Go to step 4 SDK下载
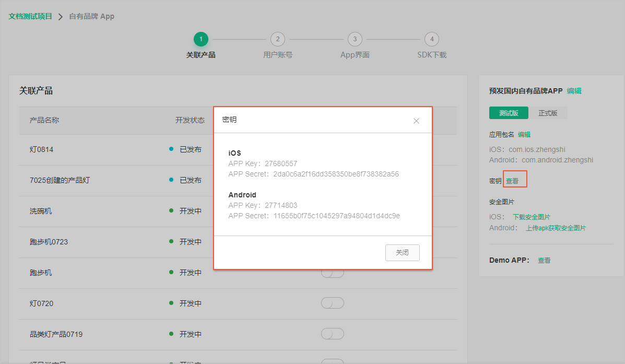Viewport: 625px width, 364px height. (x=432, y=39)
